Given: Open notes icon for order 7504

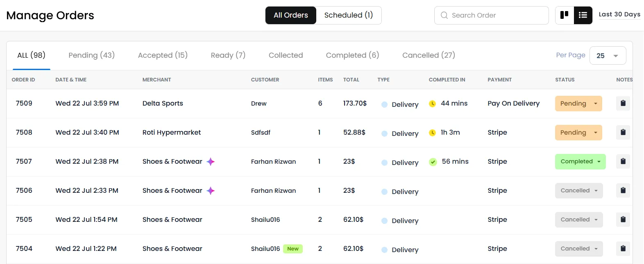Looking at the screenshot, I should 623,248.
